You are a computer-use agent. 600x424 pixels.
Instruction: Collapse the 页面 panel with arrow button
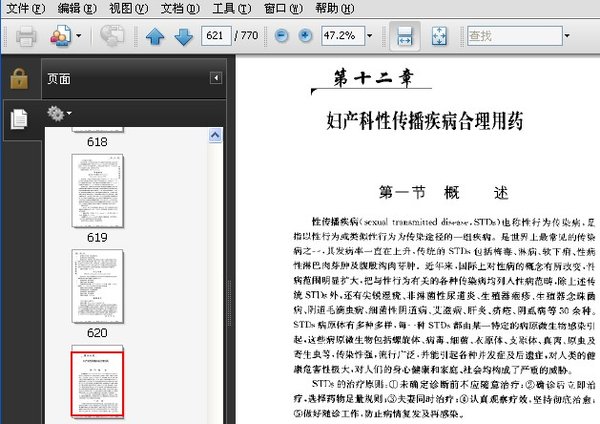(x=216, y=78)
